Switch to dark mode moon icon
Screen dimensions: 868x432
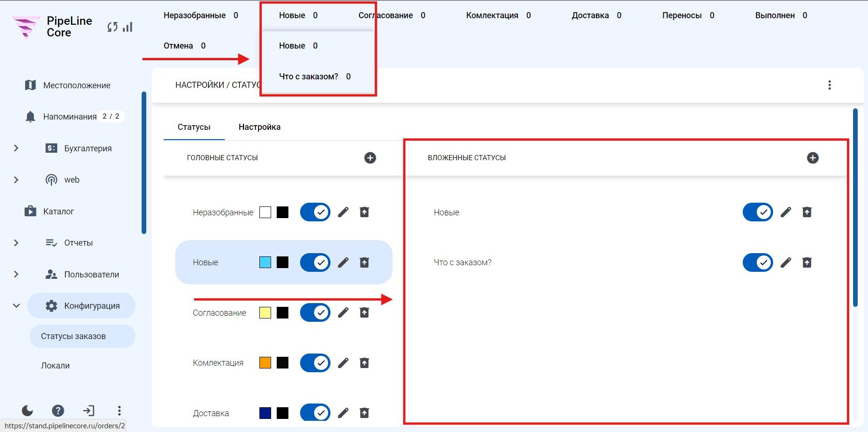pos(28,411)
